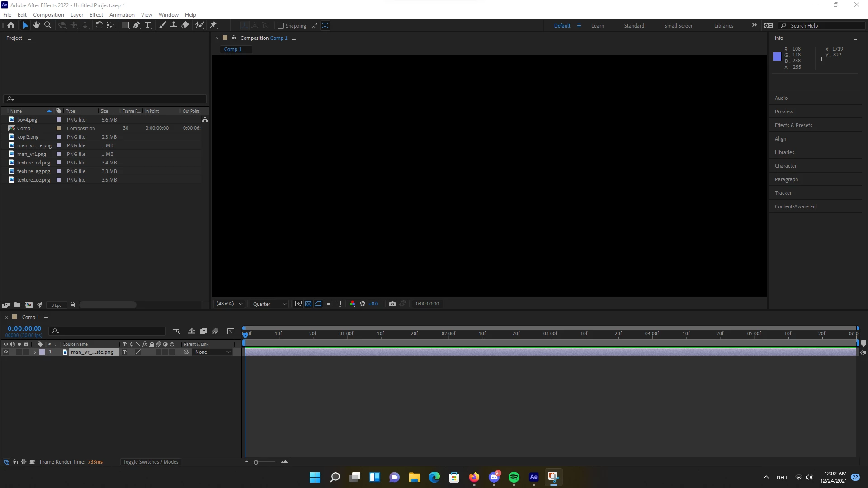Select the Rectangle shape tool
This screenshot has height=488, width=868.
pyautogui.click(x=125, y=25)
